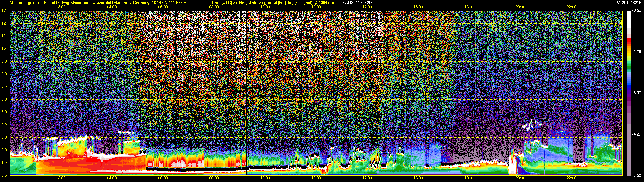The width and height of the screenshot is (644, 182).
Task: Click the 02:00 label on the top time axis
Action: point(61,7)
